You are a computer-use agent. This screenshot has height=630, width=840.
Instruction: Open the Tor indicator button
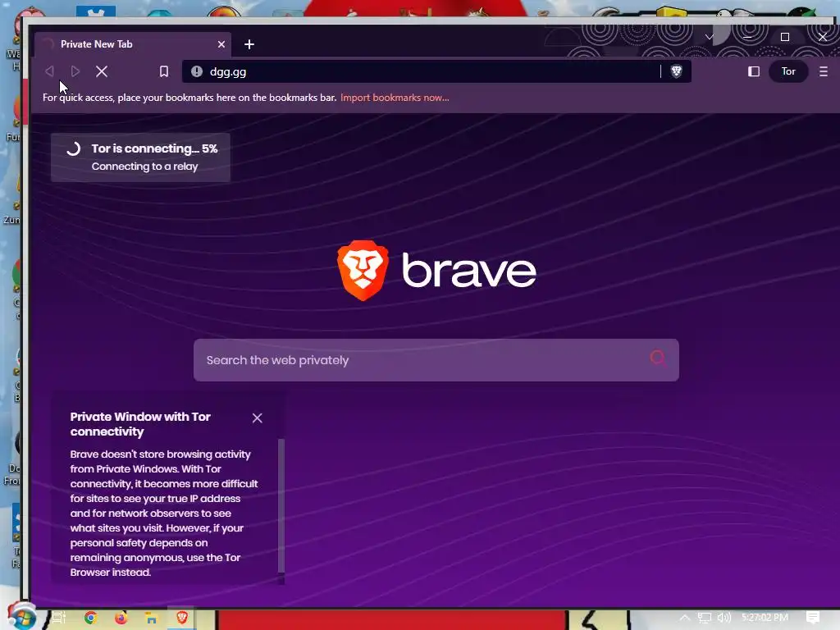(788, 71)
